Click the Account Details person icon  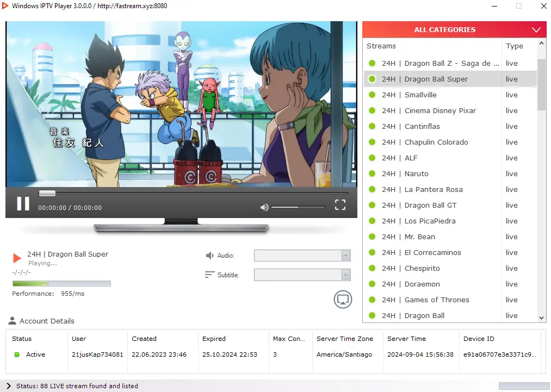[x=13, y=321]
